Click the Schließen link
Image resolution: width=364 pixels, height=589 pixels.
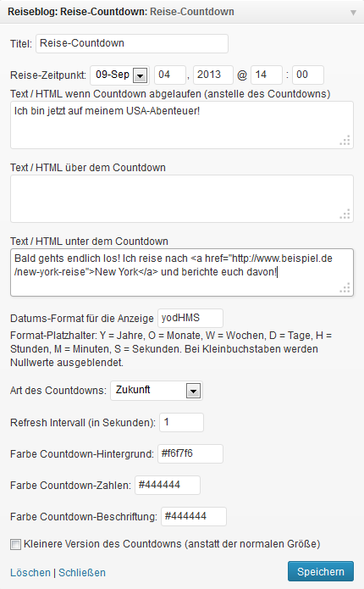(82, 572)
